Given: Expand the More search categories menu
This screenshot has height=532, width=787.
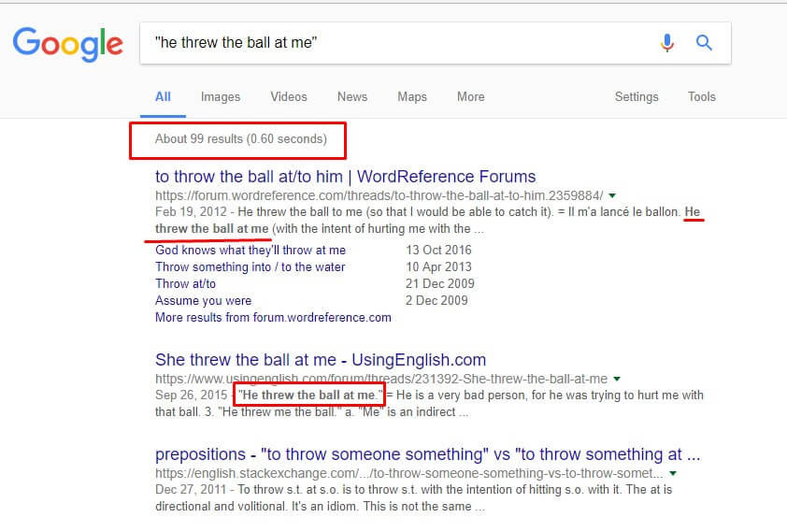Looking at the screenshot, I should point(471,97).
